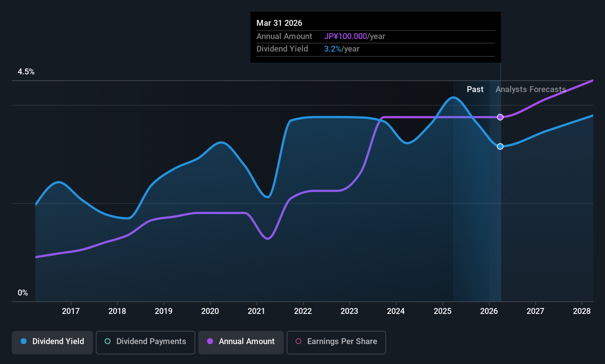Click the 2024 x-axis label

click(396, 311)
